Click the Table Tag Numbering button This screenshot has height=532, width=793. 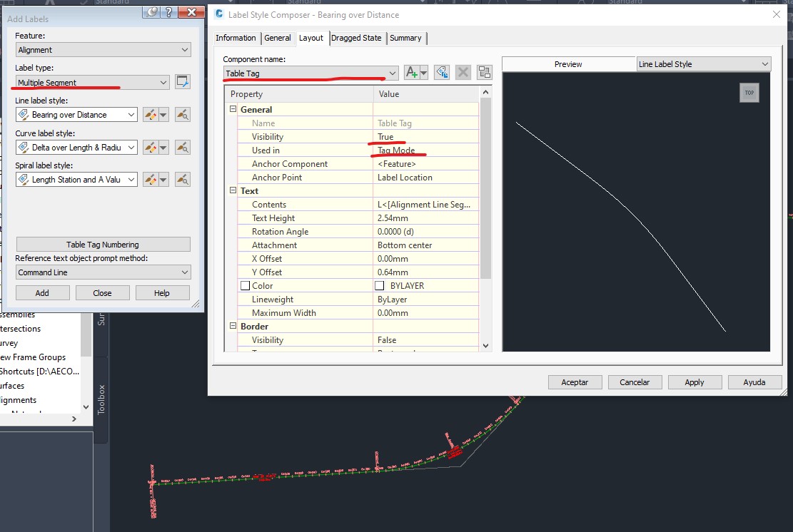click(x=102, y=244)
